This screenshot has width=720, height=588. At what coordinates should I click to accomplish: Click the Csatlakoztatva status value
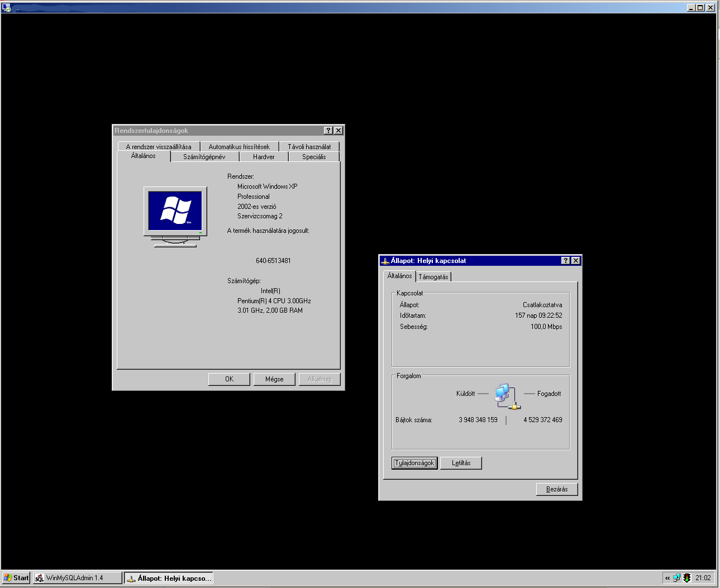point(542,305)
